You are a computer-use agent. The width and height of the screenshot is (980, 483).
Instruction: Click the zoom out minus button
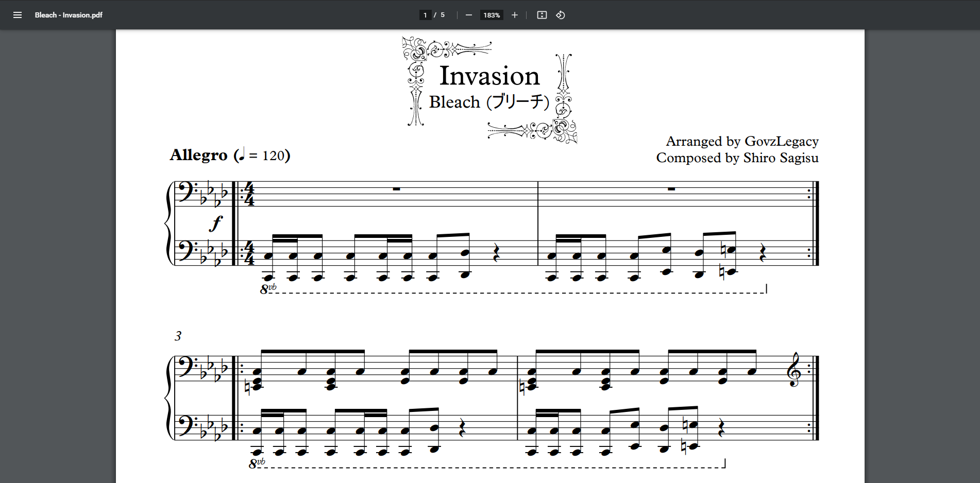click(468, 15)
